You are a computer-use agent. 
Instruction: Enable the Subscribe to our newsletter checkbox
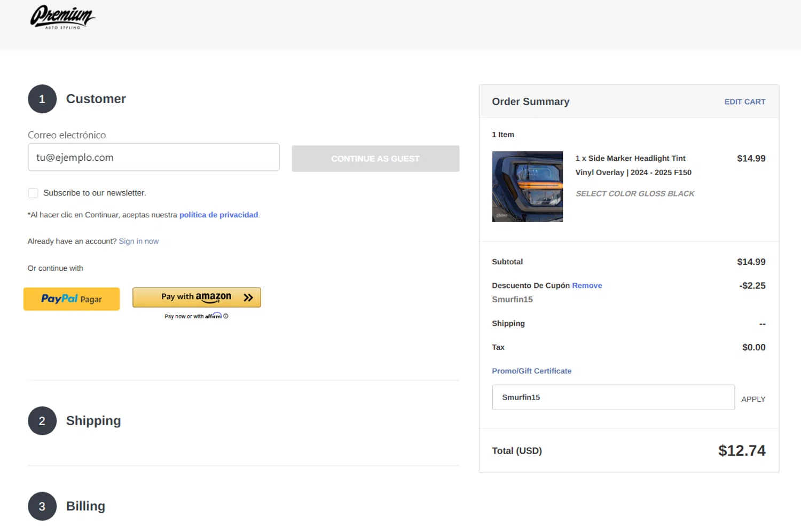click(x=33, y=193)
